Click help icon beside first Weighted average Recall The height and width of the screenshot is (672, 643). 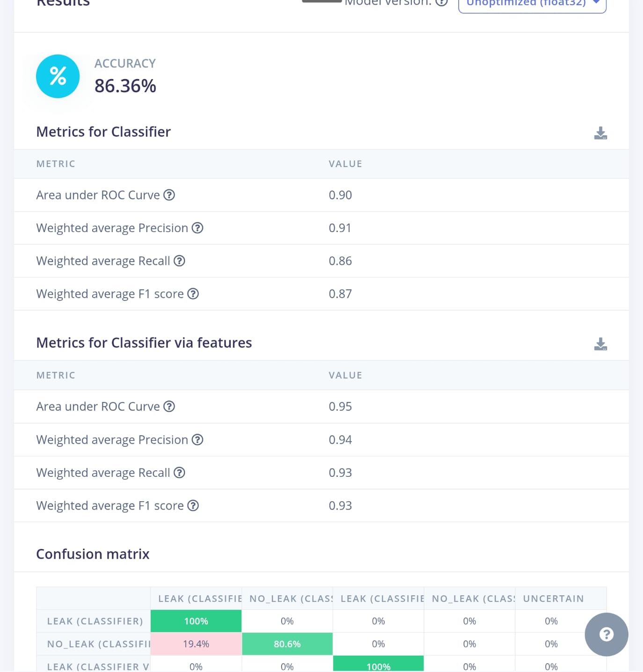click(x=179, y=261)
